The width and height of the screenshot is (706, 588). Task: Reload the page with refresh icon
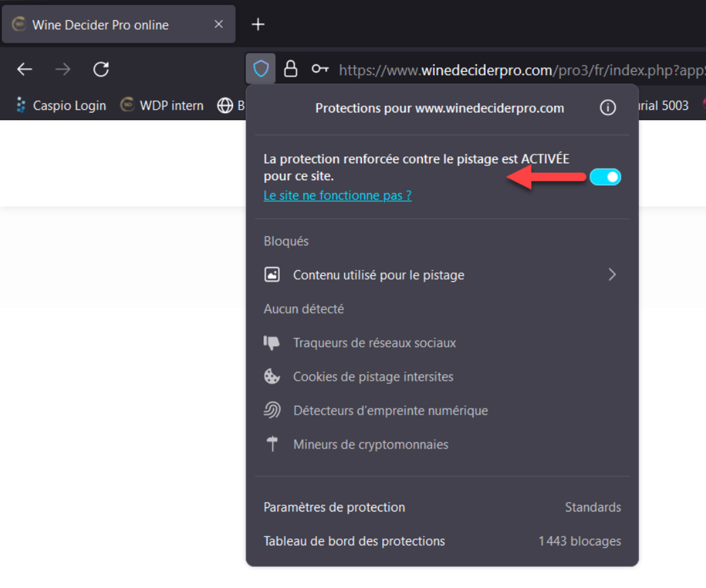pyautogui.click(x=101, y=69)
